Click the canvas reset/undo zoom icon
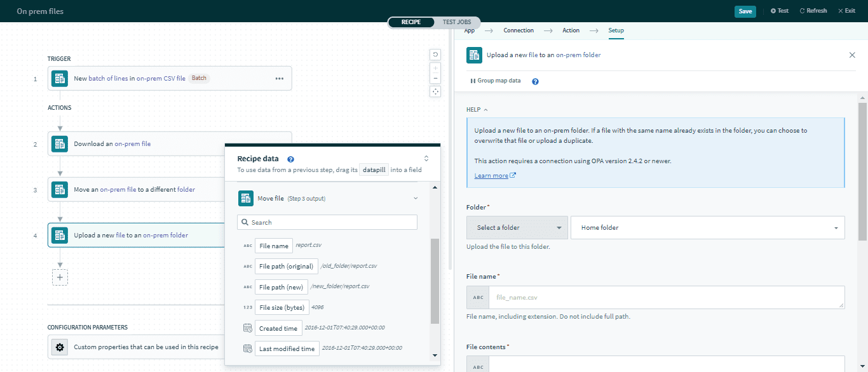The width and height of the screenshot is (868, 372). click(435, 55)
